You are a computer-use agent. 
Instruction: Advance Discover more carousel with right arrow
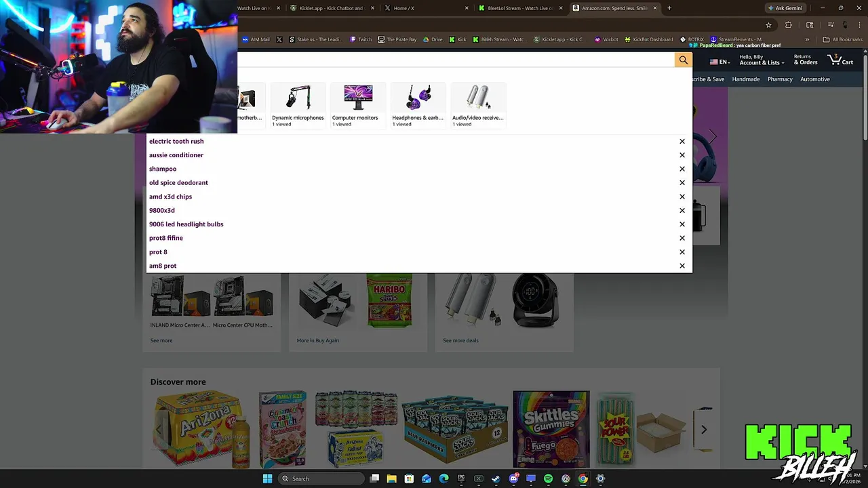pos(704,430)
